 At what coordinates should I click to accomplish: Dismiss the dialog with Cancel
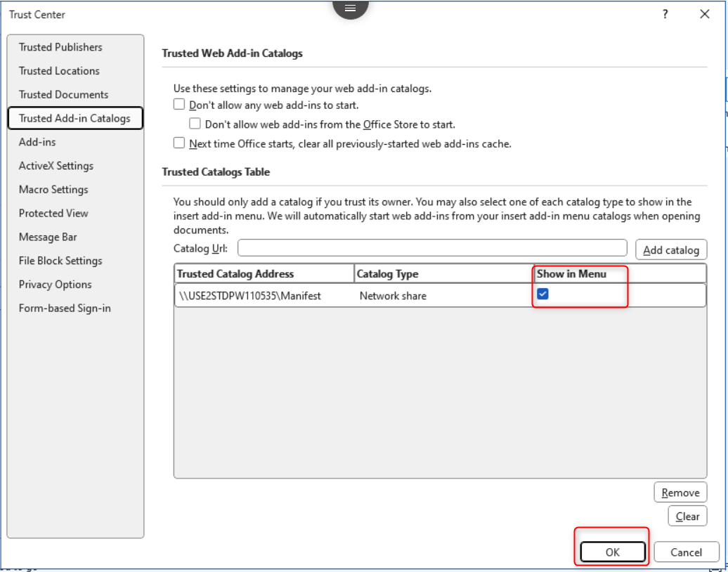tap(686, 552)
